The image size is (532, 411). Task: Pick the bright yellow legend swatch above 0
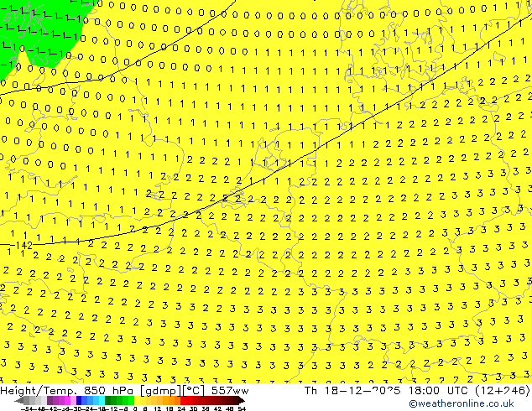(x=138, y=400)
